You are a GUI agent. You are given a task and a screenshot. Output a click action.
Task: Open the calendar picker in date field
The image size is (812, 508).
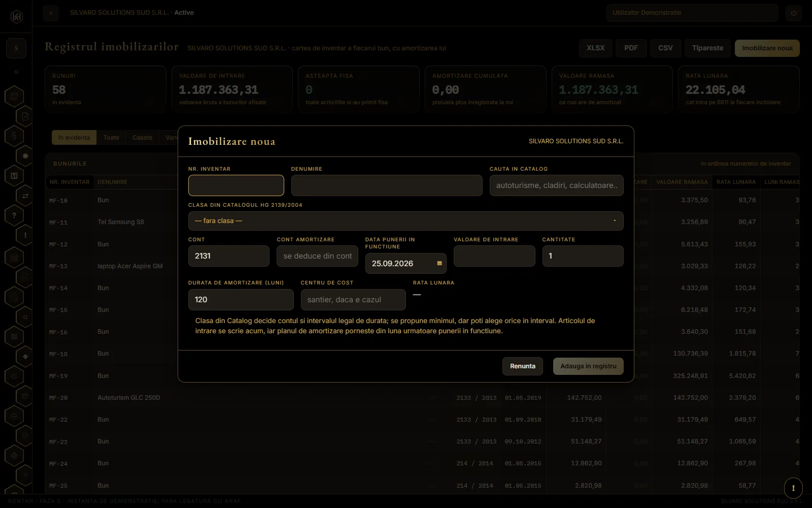[x=439, y=263]
